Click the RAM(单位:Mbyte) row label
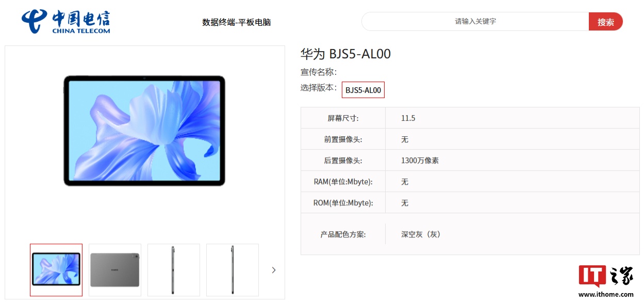The image size is (644, 305). click(x=343, y=182)
